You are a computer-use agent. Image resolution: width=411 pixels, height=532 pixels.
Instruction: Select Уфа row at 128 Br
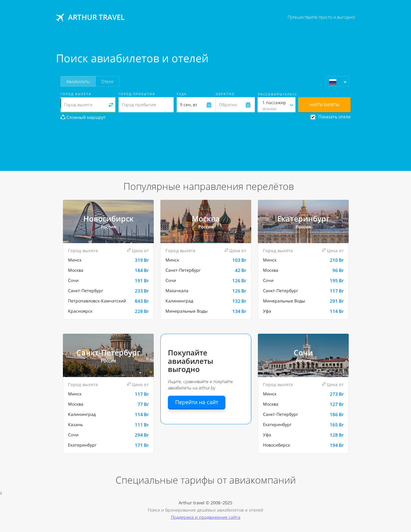pyautogui.click(x=303, y=435)
